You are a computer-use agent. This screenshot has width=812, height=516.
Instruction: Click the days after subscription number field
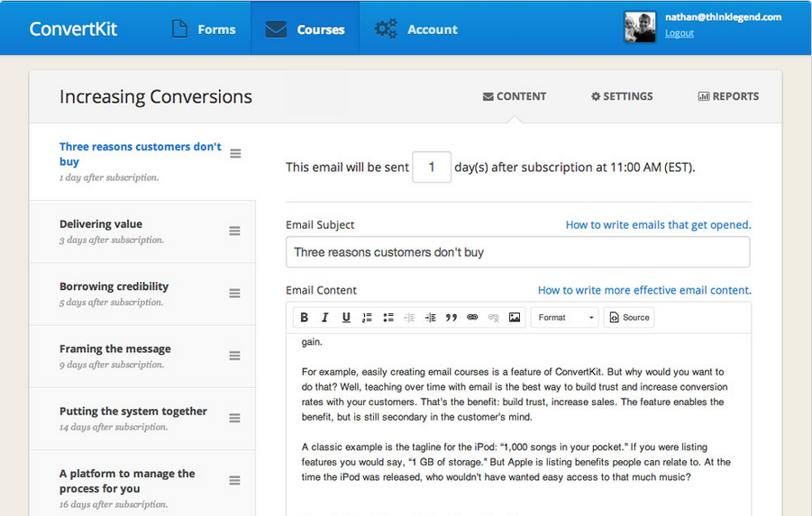pyautogui.click(x=432, y=167)
